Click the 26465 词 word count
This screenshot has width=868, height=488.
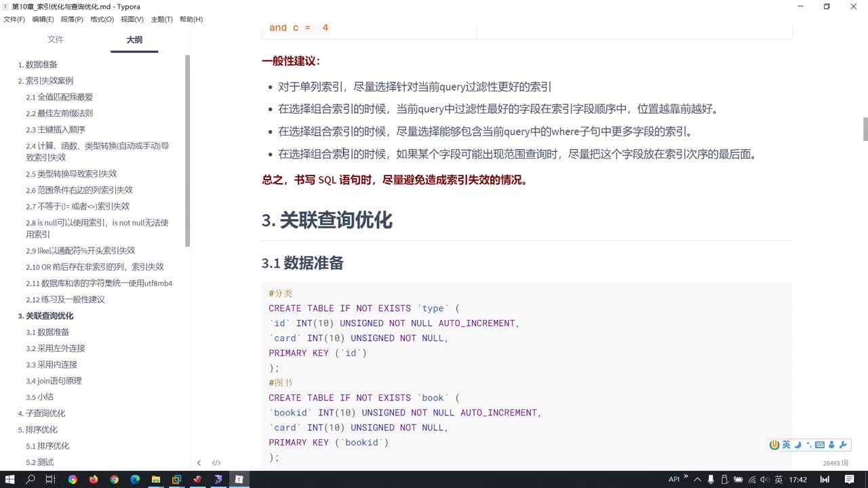point(835,463)
